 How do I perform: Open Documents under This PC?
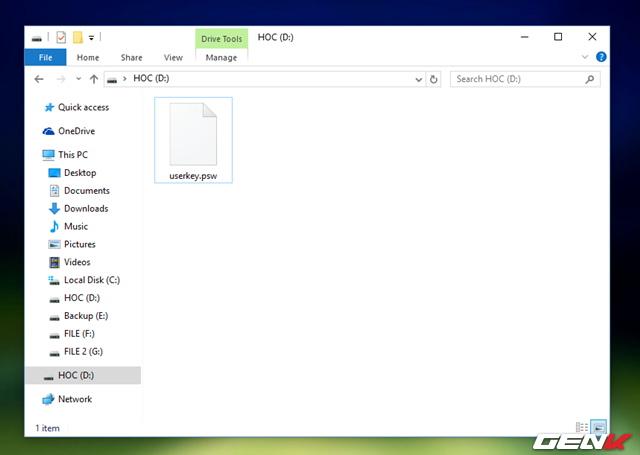[x=87, y=191]
